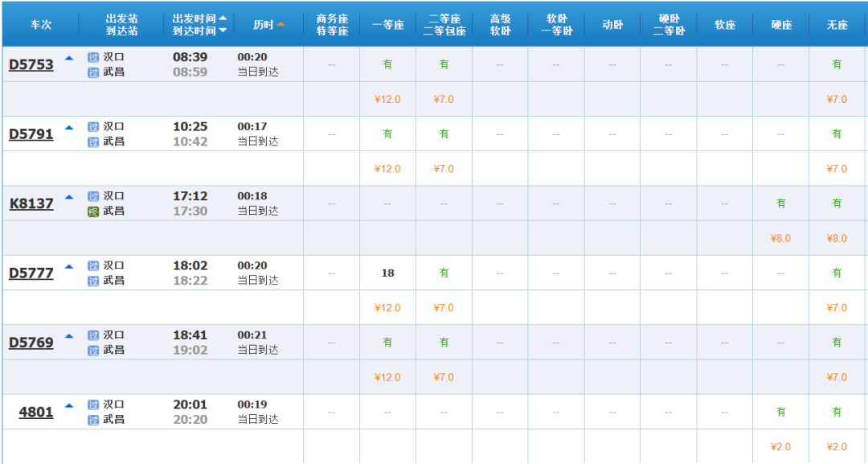Collapse price details arrow for train D5753

point(69,58)
